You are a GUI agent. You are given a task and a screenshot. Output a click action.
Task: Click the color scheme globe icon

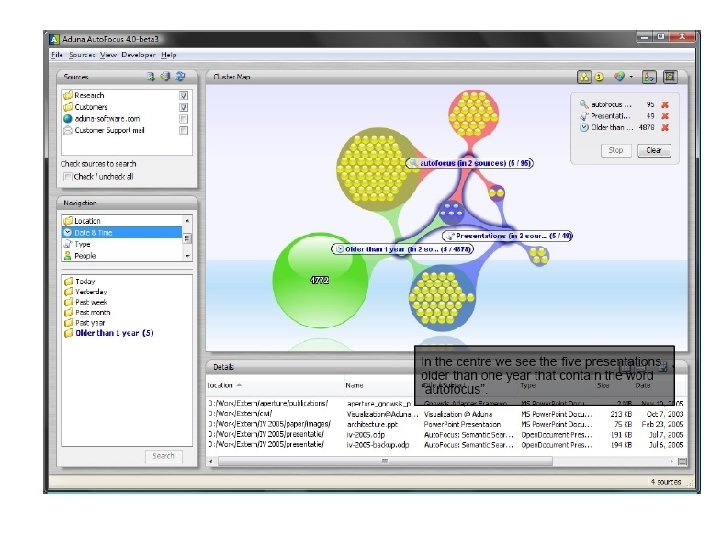[x=619, y=77]
